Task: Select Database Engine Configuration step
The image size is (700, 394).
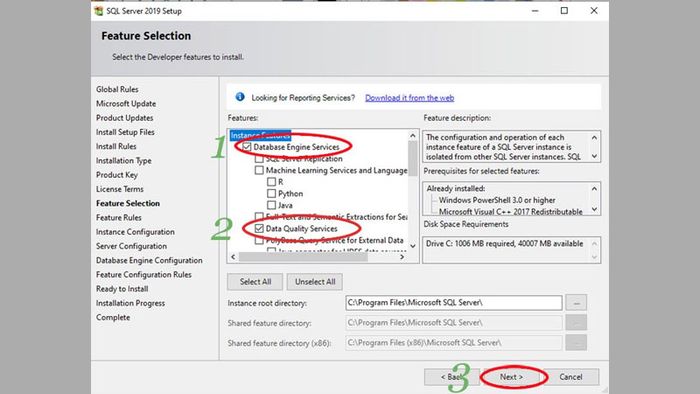Action: [149, 261]
